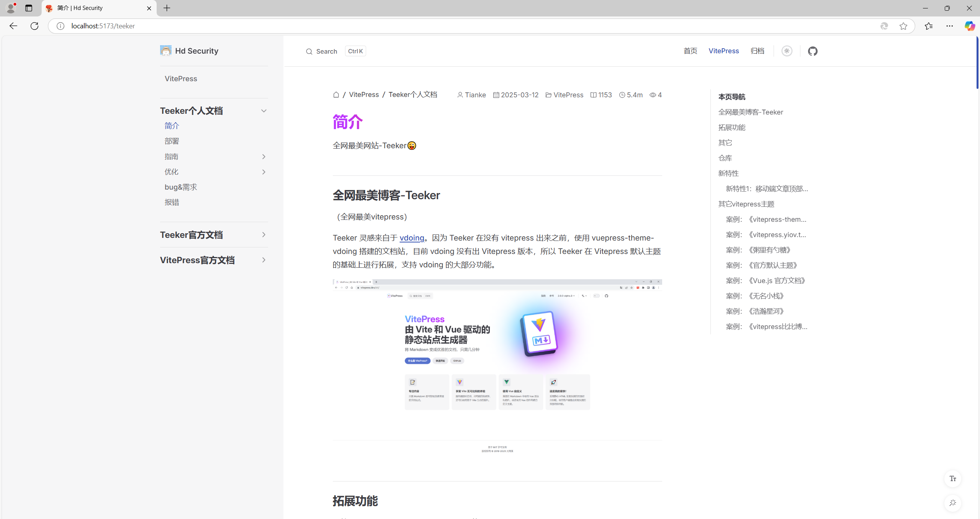Add this page to favorites star
This screenshot has width=980, height=519.
pos(903,26)
